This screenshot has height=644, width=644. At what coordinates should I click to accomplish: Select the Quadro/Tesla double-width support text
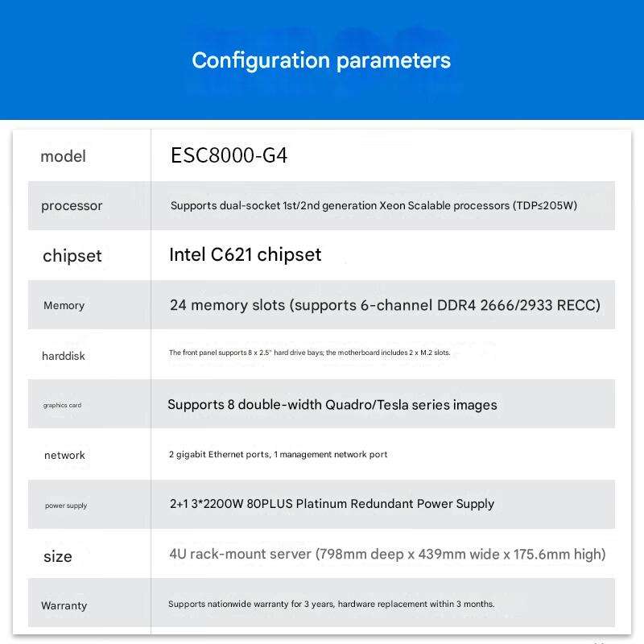332,405
